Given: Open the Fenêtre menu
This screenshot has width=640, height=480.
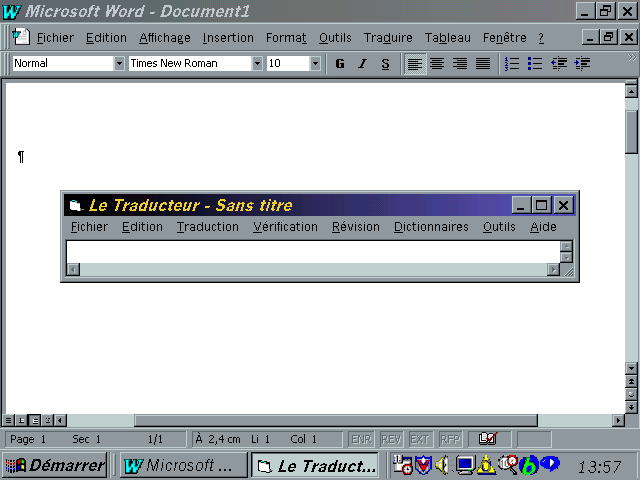Looking at the screenshot, I should 504,38.
